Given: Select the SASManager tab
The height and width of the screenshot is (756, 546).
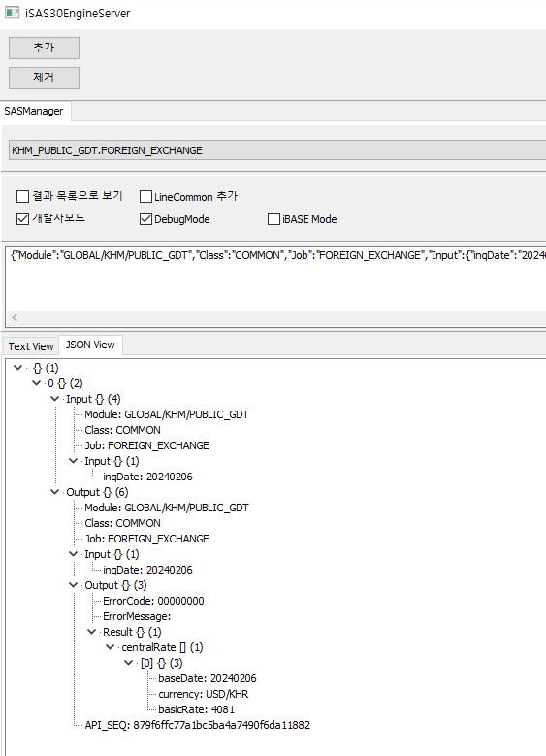Looking at the screenshot, I should pos(34,111).
